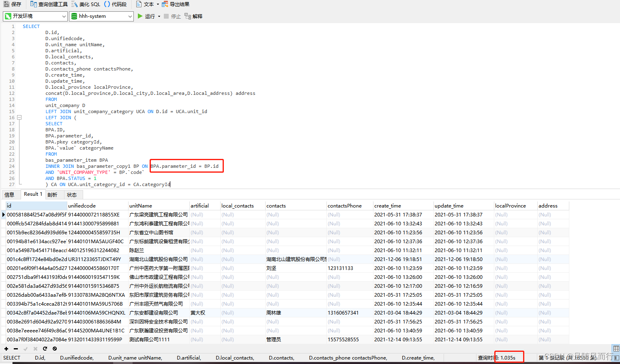Select cell 周林雄 in contacts column
Viewport: 620px width, 364px height.
(x=296, y=313)
